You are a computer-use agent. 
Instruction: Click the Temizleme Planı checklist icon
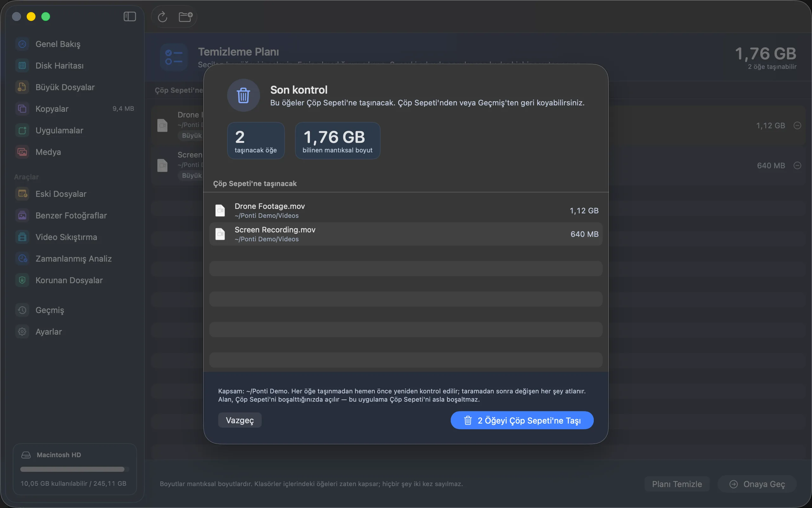click(174, 57)
